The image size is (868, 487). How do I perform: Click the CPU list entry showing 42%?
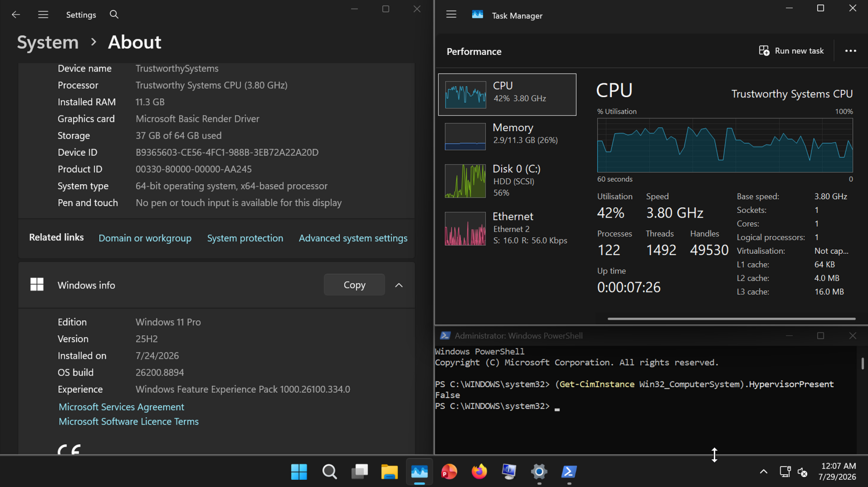pyautogui.click(x=507, y=94)
